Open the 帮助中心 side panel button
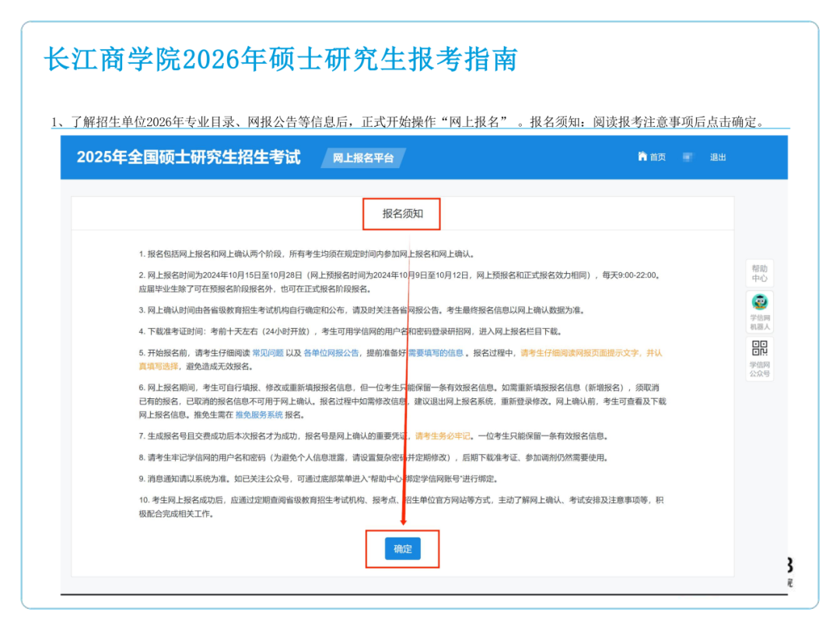The image size is (840, 630). [x=759, y=274]
